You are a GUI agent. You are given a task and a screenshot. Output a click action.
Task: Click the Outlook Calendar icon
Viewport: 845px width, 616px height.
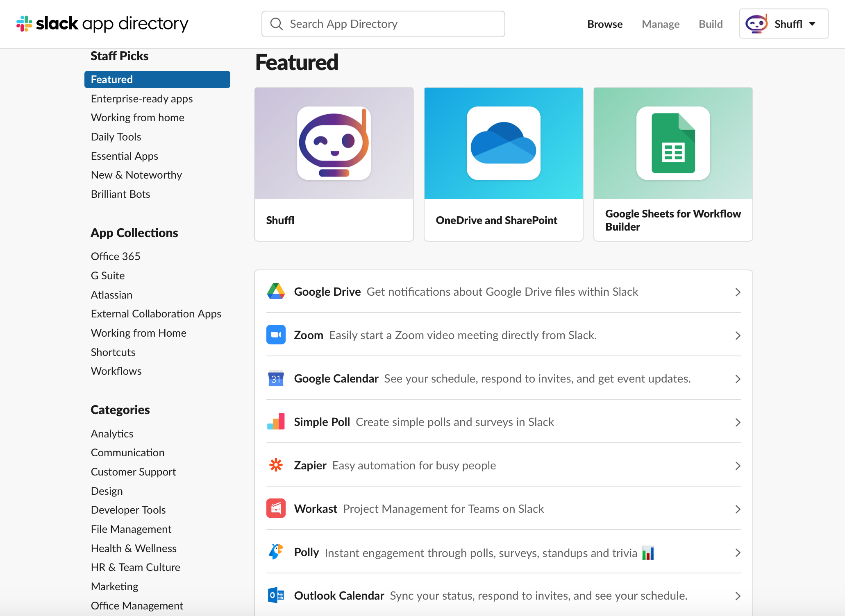click(276, 596)
